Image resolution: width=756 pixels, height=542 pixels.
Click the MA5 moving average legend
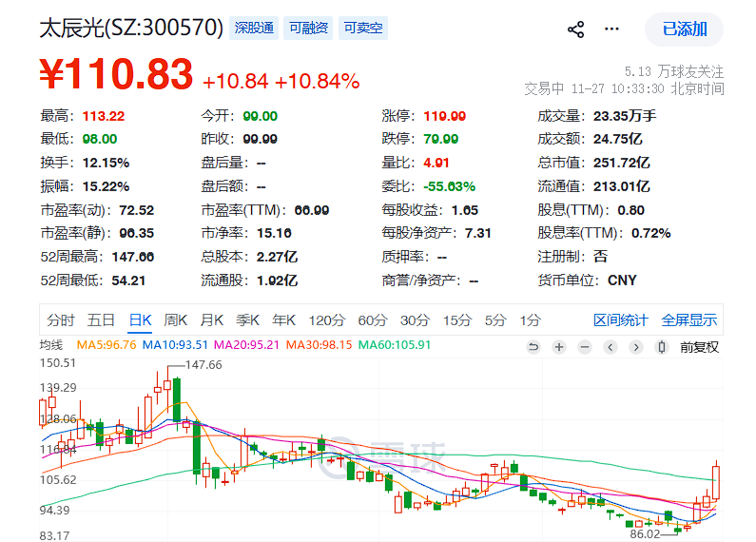point(107,345)
